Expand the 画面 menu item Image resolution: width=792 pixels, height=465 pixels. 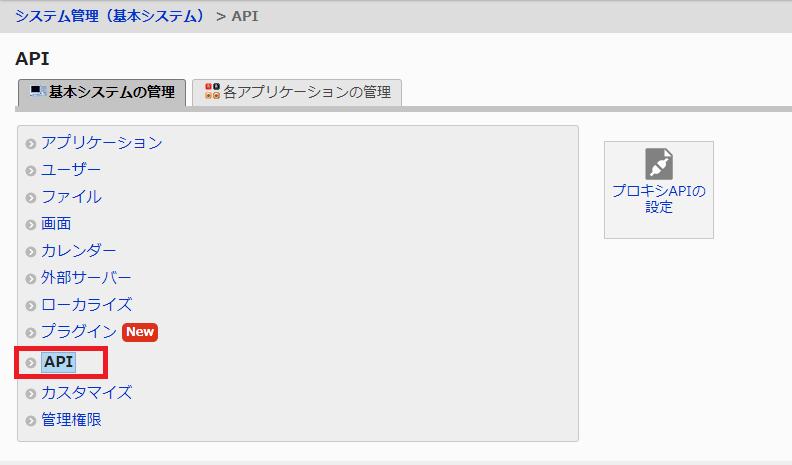point(56,224)
